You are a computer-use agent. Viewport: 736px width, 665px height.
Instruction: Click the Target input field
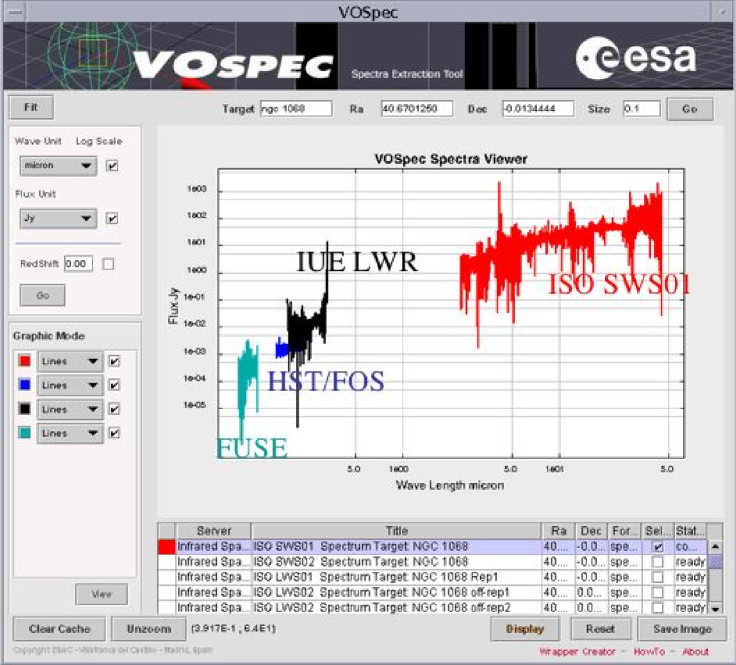[295, 108]
